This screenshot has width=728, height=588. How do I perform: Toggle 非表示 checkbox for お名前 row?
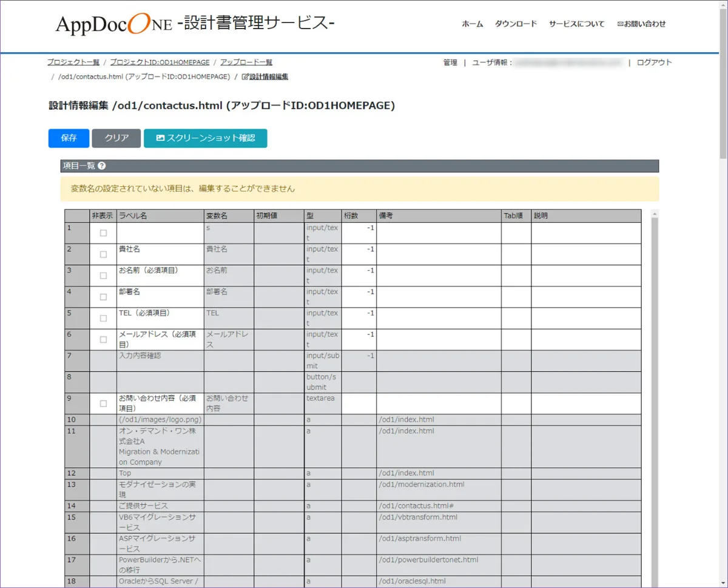tap(103, 275)
